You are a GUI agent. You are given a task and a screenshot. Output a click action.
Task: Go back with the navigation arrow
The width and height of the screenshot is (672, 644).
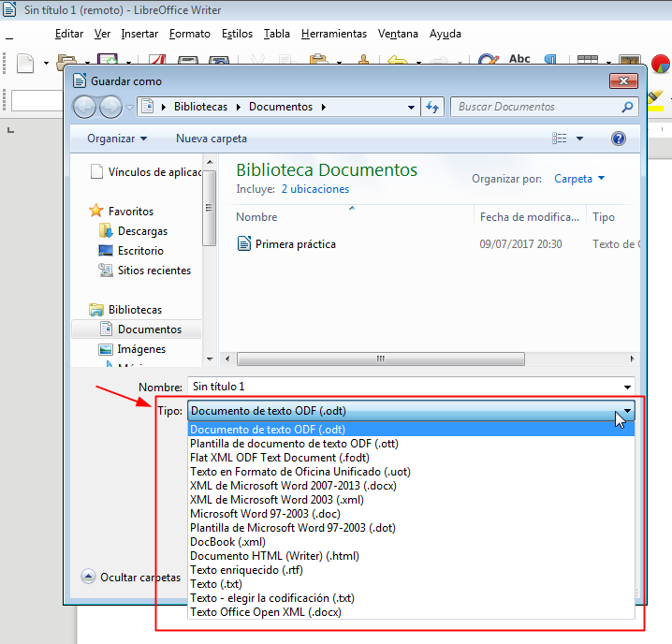coord(84,107)
